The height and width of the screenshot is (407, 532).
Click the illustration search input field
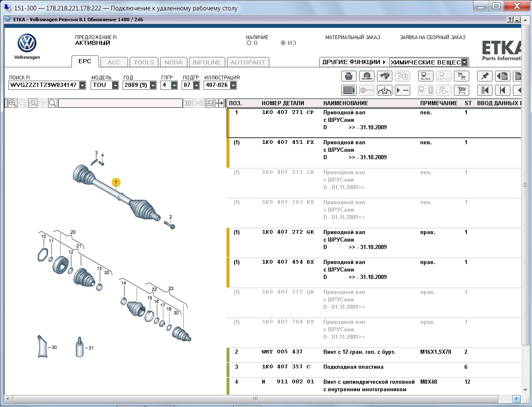tap(120, 103)
